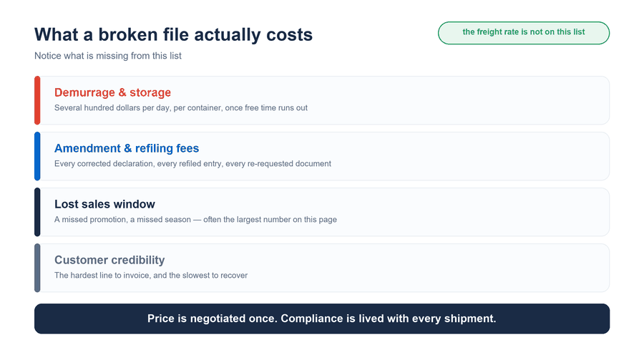Click the 'Demurrage & storage' heading
Screen dimensions: 644x358
tap(112, 92)
